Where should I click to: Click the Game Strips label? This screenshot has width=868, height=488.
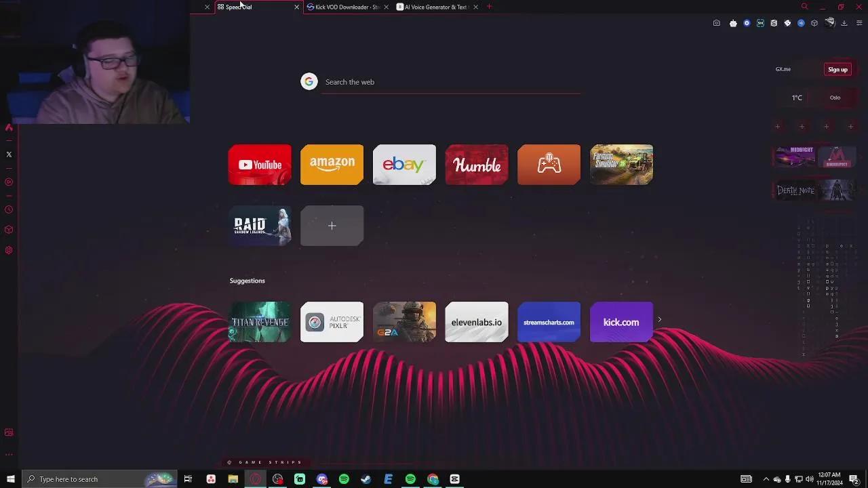coord(270,462)
